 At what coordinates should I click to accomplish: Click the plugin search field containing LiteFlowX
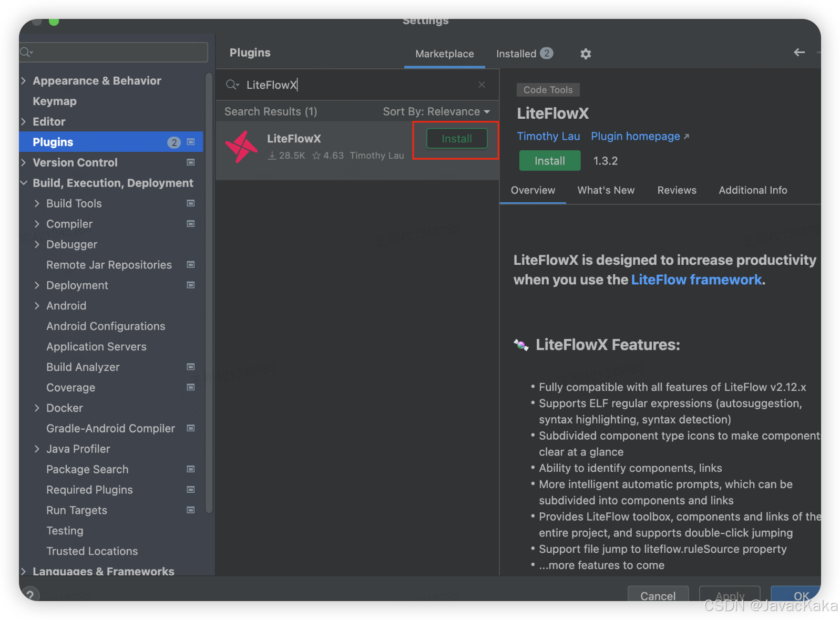(357, 85)
